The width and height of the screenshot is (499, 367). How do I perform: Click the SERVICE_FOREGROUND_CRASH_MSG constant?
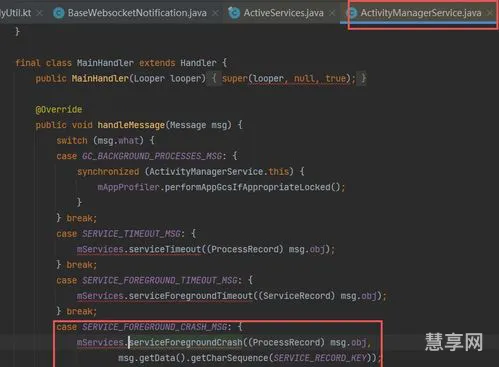point(155,327)
